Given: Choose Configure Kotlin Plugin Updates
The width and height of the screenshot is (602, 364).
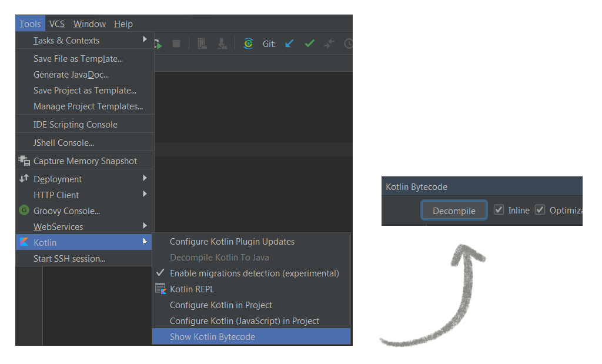Looking at the screenshot, I should (252, 242).
